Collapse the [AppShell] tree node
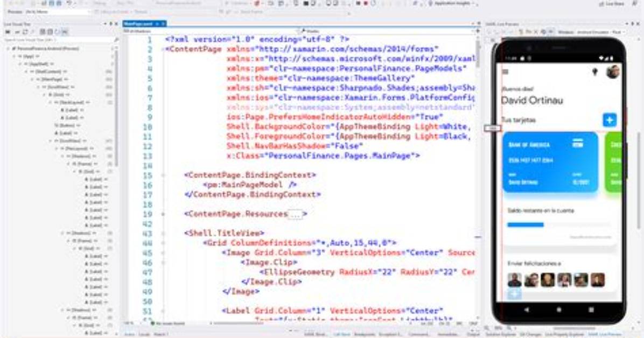644x338 pixels. tap(21, 64)
